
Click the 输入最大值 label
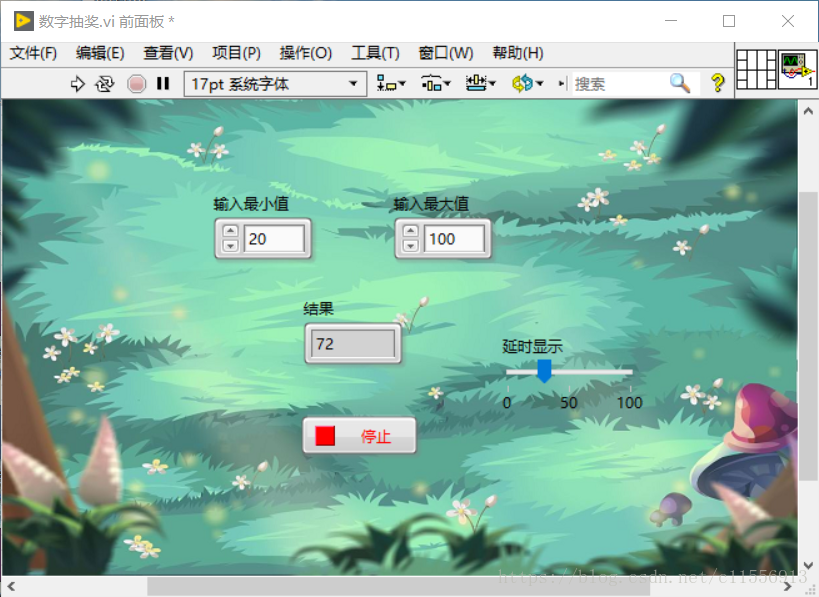click(x=431, y=204)
